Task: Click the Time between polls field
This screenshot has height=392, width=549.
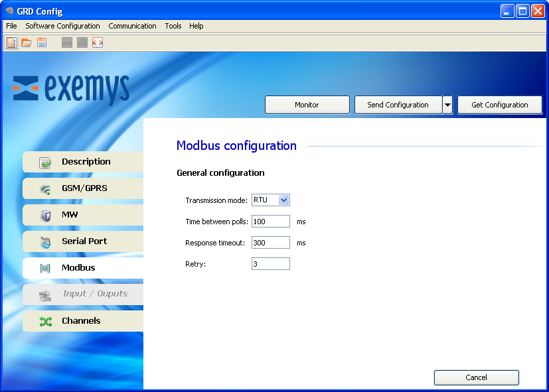Action: click(270, 222)
